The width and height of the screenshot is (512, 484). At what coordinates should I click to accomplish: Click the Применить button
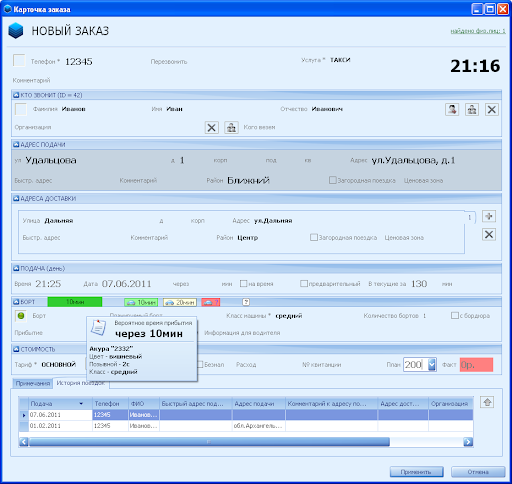[x=416, y=472]
